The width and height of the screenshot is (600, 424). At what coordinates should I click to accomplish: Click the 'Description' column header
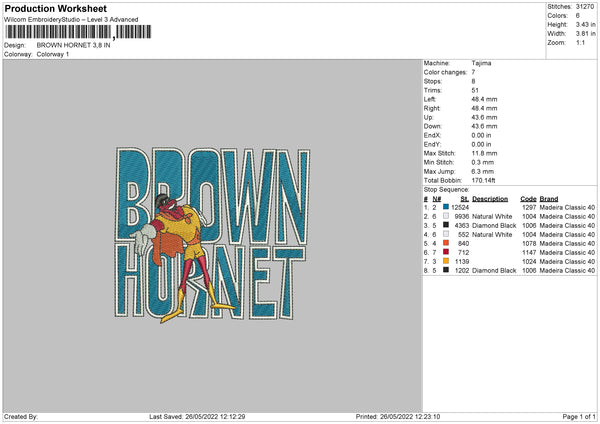(490, 199)
